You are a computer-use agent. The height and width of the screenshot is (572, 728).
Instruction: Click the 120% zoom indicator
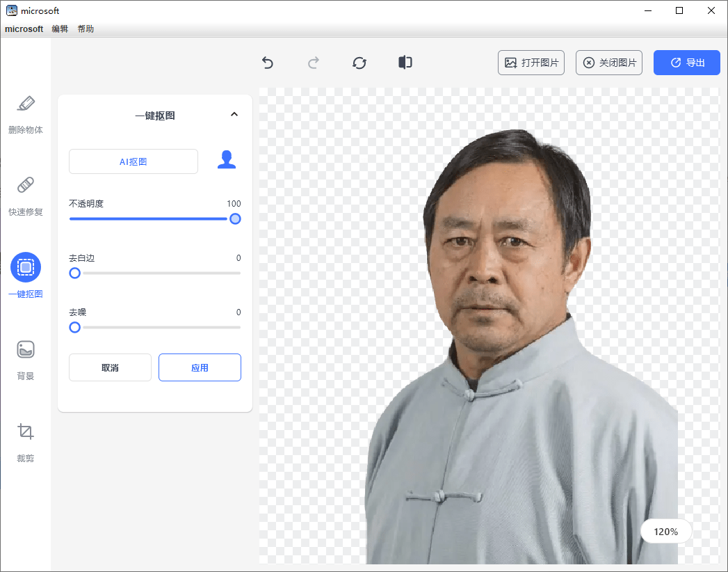point(665,531)
